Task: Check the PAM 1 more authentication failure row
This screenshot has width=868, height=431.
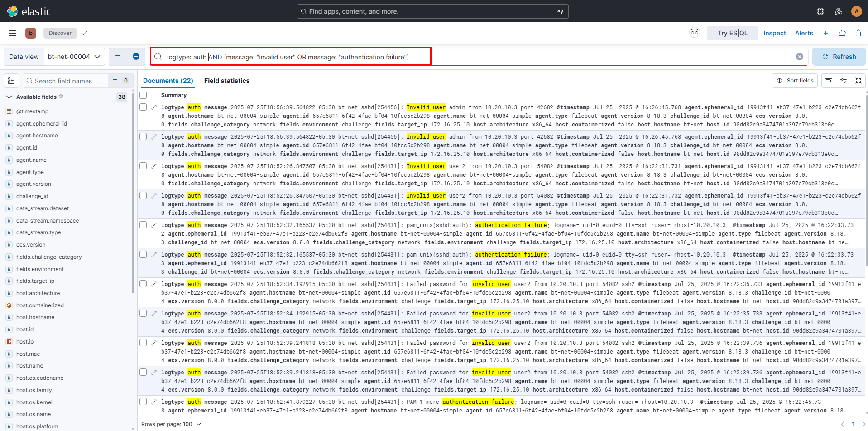Action: [x=143, y=402]
